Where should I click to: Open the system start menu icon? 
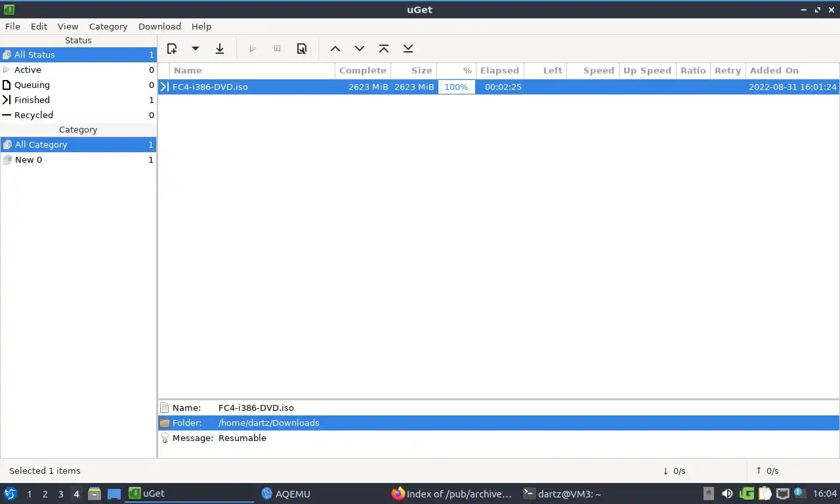(10, 493)
